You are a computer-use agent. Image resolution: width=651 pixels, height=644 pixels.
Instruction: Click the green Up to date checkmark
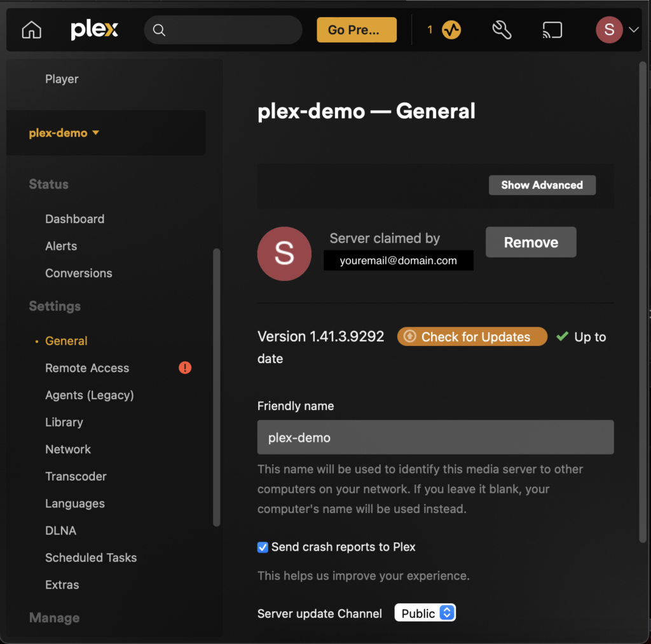point(562,336)
